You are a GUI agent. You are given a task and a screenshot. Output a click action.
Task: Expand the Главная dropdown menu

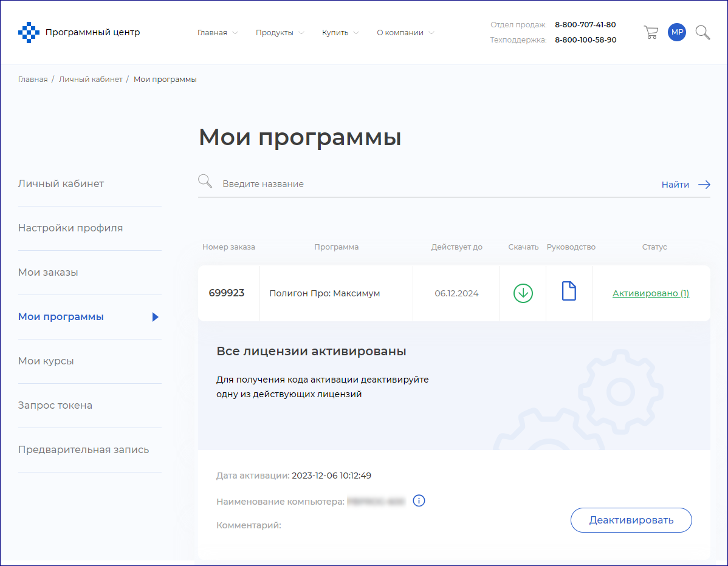pos(218,33)
